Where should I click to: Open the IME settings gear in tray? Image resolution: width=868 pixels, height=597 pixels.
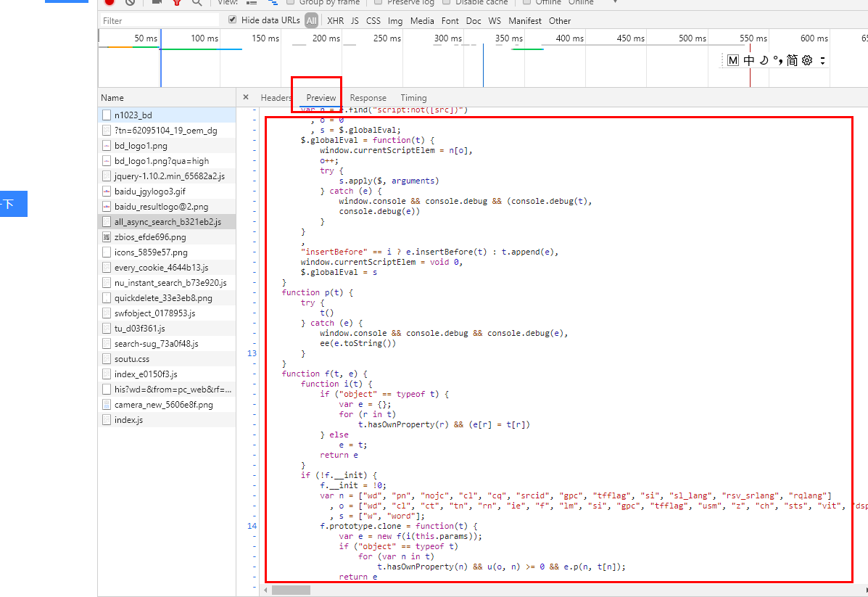807,59
